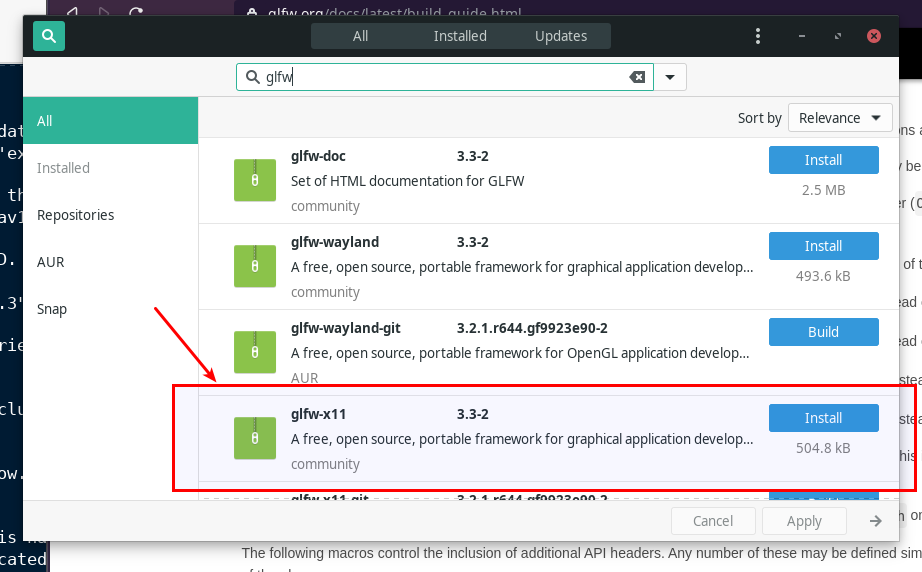The image size is (922, 572).
Task: Click the Cancel button
Action: tap(713, 521)
